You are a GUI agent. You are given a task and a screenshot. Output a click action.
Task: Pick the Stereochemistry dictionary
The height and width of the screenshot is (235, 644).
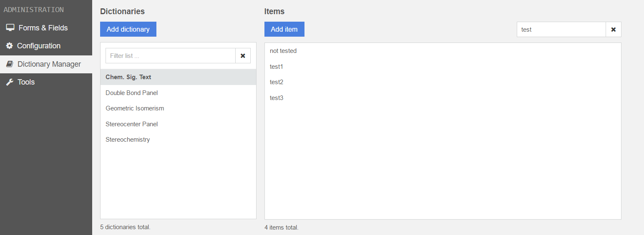[x=128, y=140]
